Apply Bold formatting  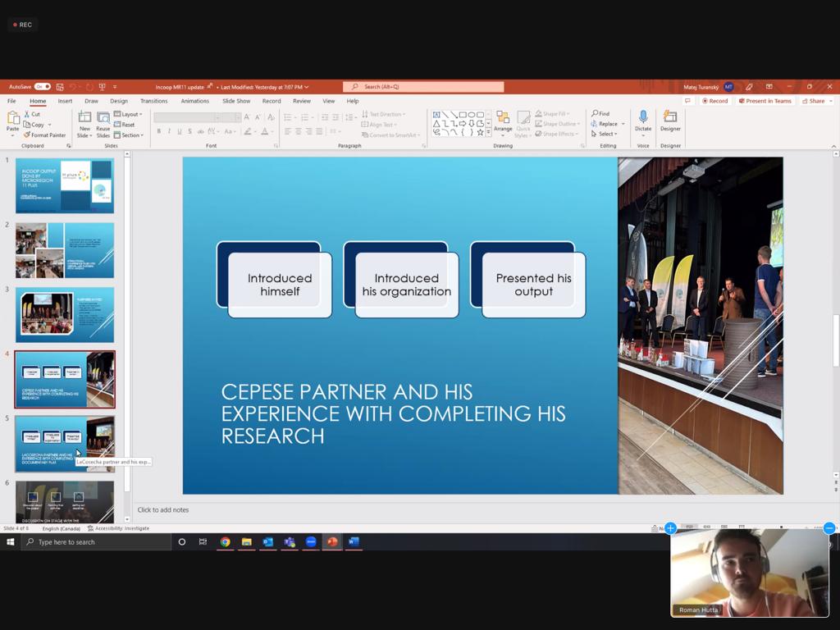159,131
